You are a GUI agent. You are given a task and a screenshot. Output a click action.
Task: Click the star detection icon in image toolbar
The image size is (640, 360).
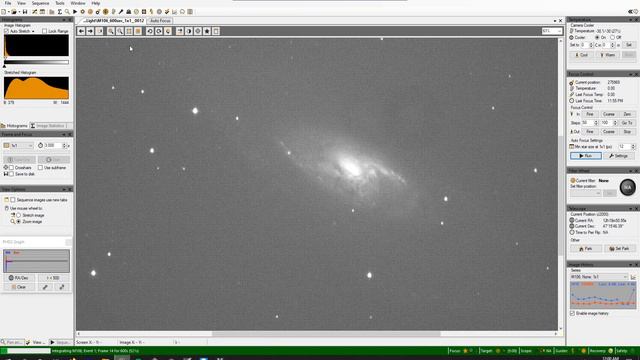tap(207, 31)
